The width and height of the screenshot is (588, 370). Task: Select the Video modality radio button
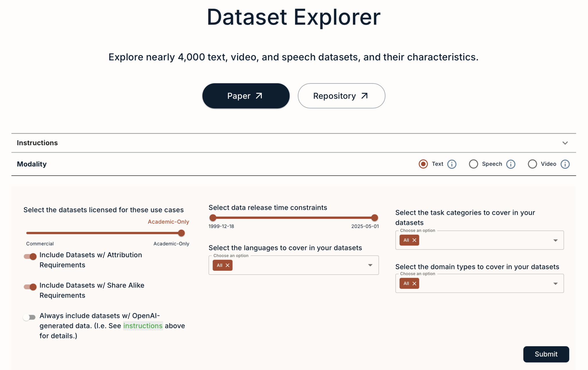(x=532, y=164)
